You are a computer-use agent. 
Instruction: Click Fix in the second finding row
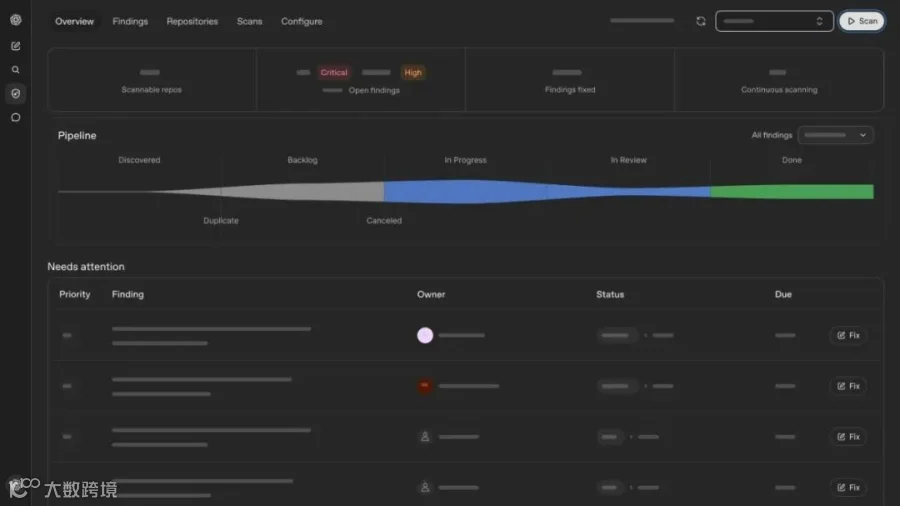tap(848, 386)
